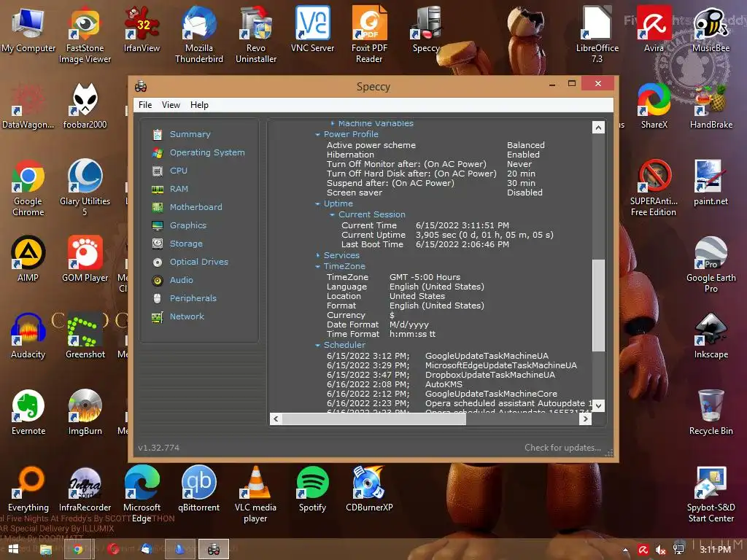Click the Storage drive icon in sidebar

tap(158, 244)
